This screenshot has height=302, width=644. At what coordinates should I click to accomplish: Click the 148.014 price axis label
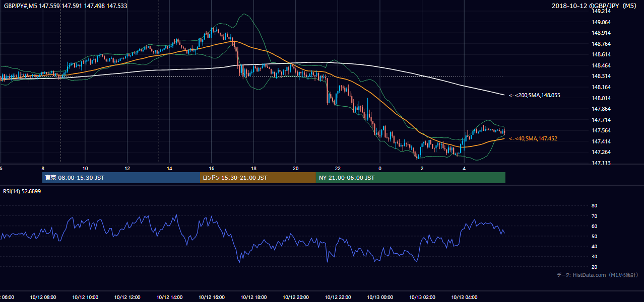[601, 98]
